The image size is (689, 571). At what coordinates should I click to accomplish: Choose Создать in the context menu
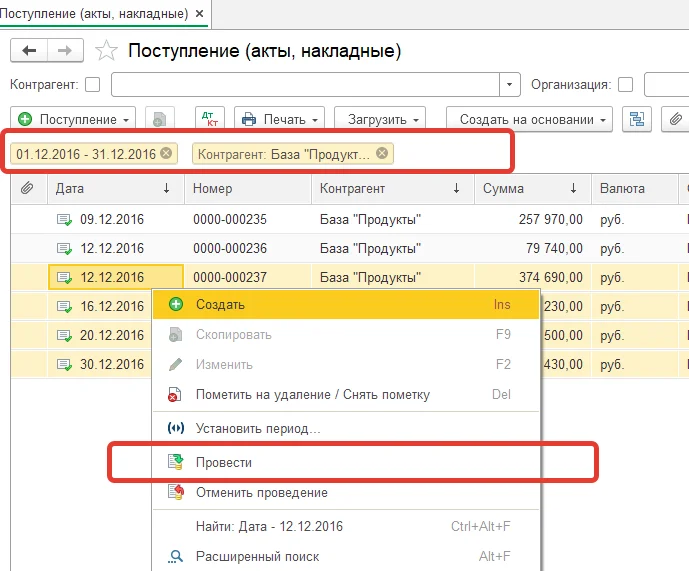click(x=346, y=304)
